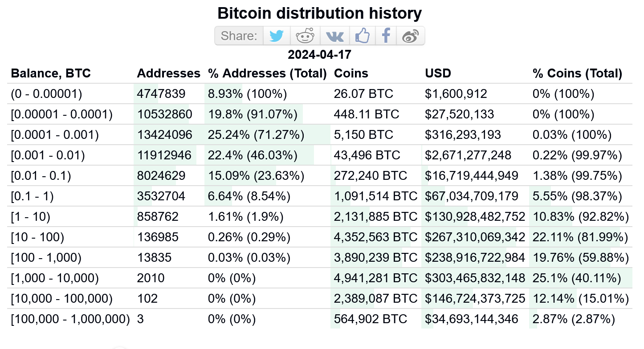The image size is (644, 349).
Task: Click the '% Coins (Total)' column header
Action: pyautogui.click(x=577, y=73)
